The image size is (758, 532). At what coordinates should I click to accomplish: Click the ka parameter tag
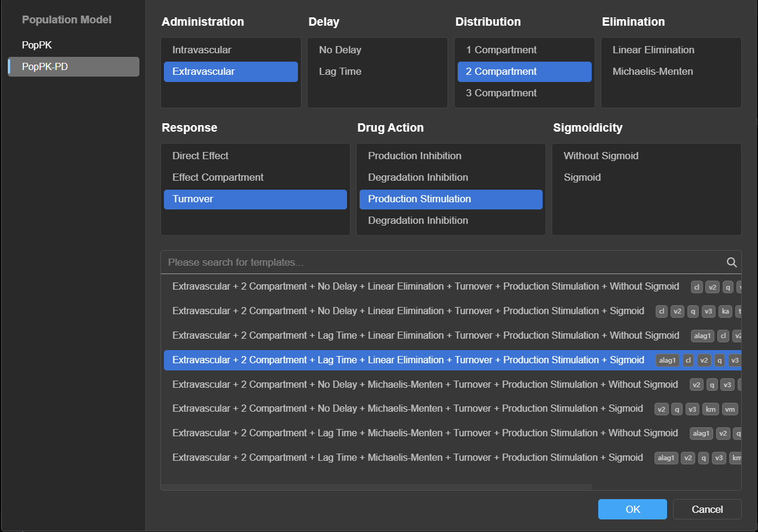[x=725, y=311]
